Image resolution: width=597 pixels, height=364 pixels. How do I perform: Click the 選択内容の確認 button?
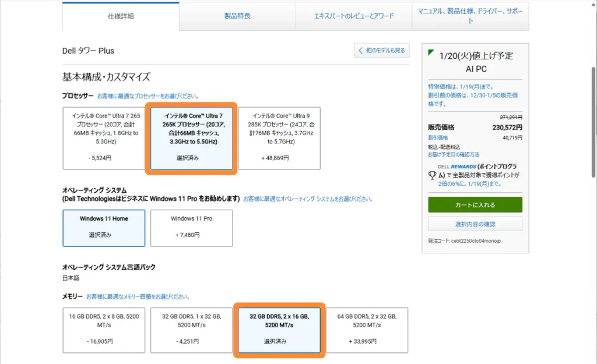click(475, 224)
